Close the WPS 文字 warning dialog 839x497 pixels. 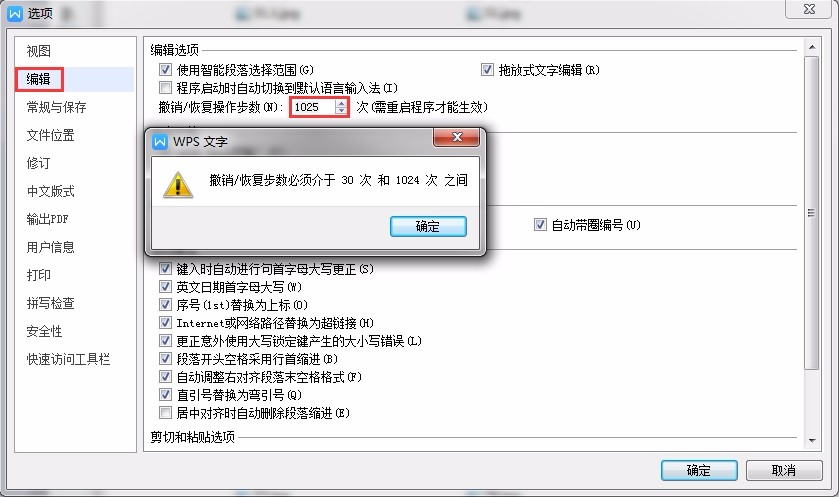456,137
